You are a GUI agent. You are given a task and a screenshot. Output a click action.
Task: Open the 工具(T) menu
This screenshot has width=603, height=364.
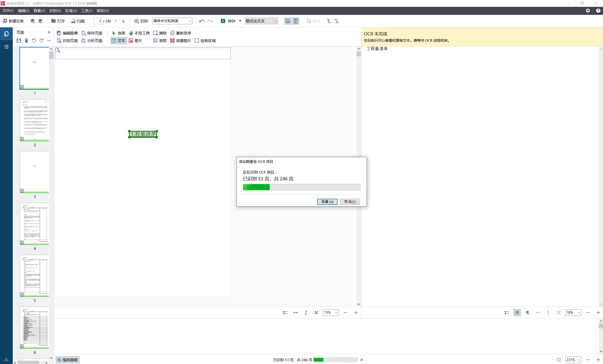tap(87, 11)
